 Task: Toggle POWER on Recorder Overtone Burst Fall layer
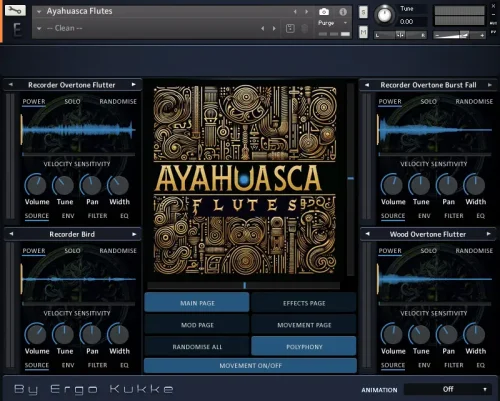tap(390, 102)
